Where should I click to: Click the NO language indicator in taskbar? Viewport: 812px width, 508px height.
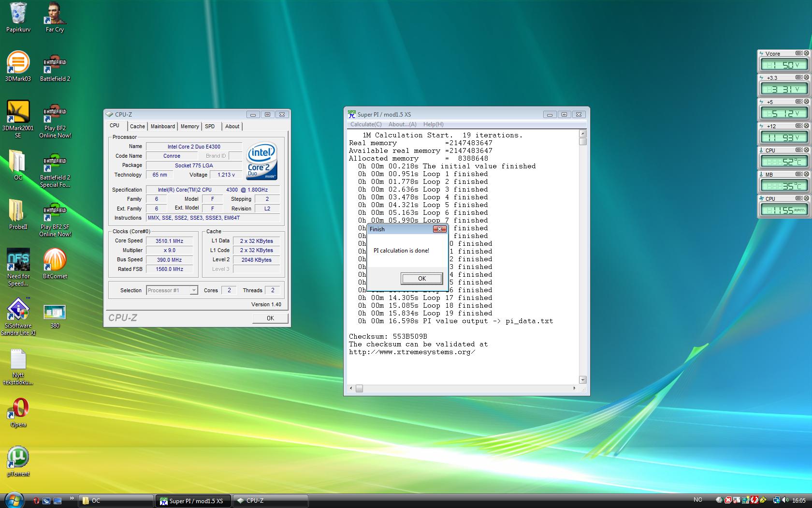(697, 500)
